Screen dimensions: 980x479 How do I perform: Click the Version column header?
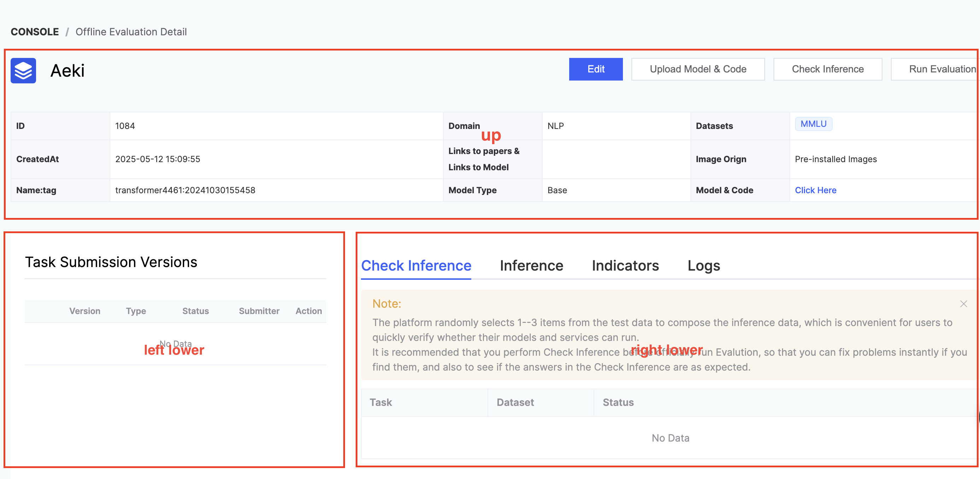tap(84, 311)
